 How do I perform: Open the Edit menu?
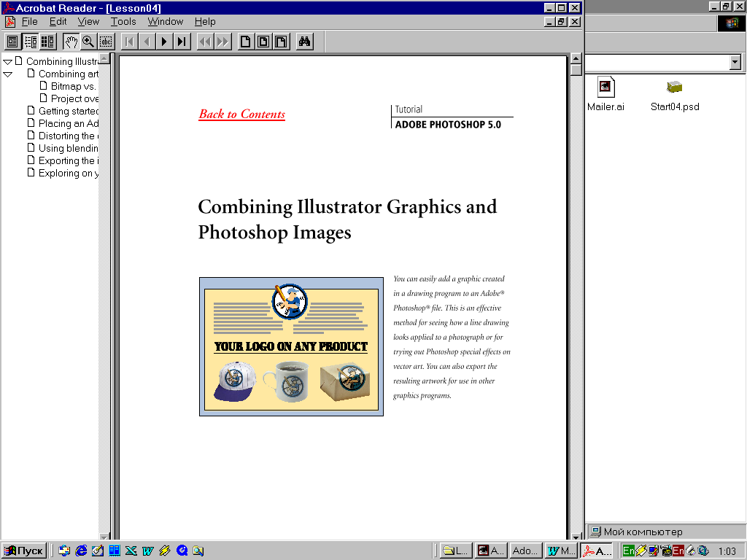[x=58, y=21]
